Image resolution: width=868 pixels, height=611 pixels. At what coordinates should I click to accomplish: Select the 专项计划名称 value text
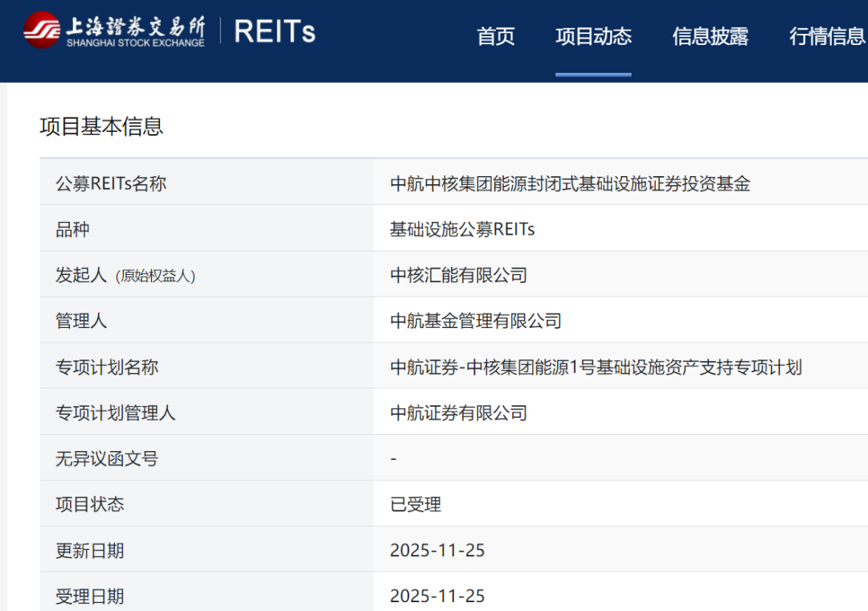click(x=596, y=367)
